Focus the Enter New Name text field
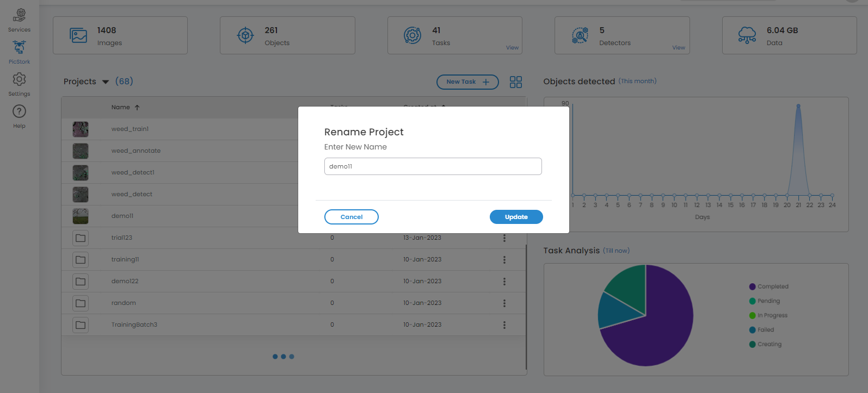Viewport: 868px width, 393px height. (x=433, y=166)
